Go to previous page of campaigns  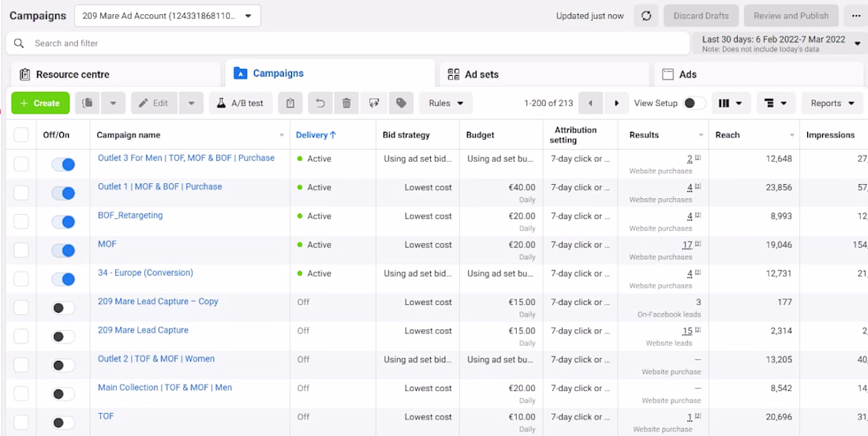pyautogui.click(x=591, y=103)
